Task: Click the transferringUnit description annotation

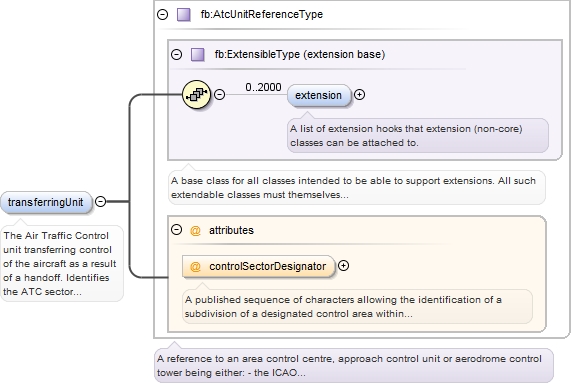Action: (x=62, y=263)
